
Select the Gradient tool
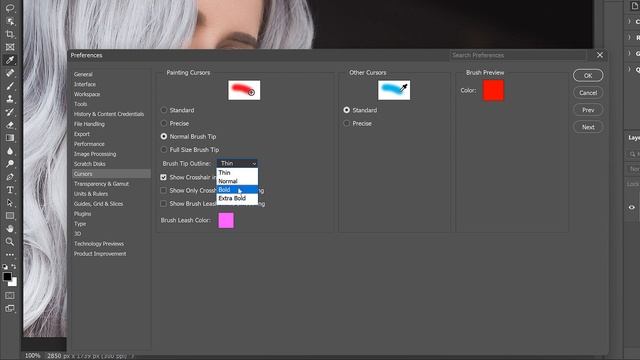coord(10,138)
